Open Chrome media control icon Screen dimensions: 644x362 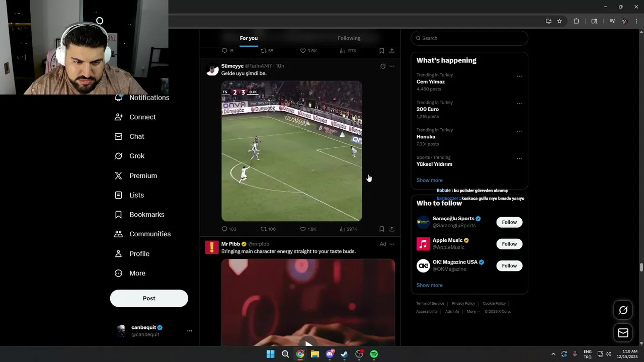pos(612,21)
